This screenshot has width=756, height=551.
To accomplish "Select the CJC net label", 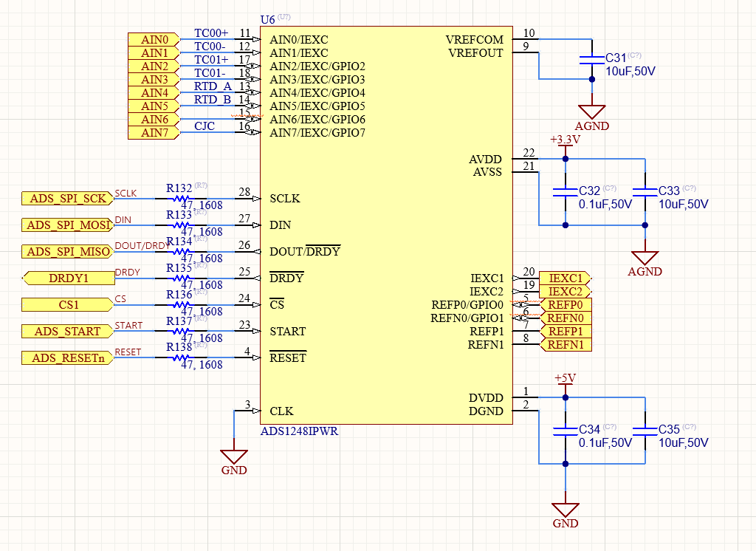I will coord(205,126).
